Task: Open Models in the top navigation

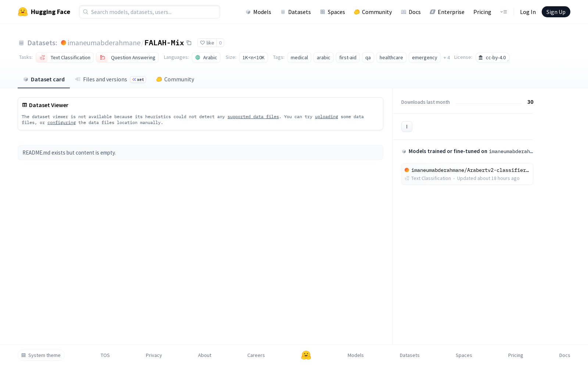Action: coord(258,12)
